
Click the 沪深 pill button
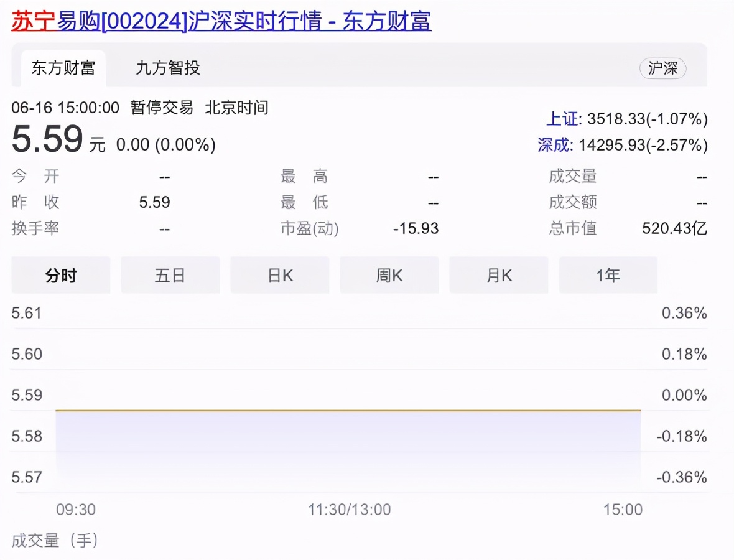coord(663,68)
